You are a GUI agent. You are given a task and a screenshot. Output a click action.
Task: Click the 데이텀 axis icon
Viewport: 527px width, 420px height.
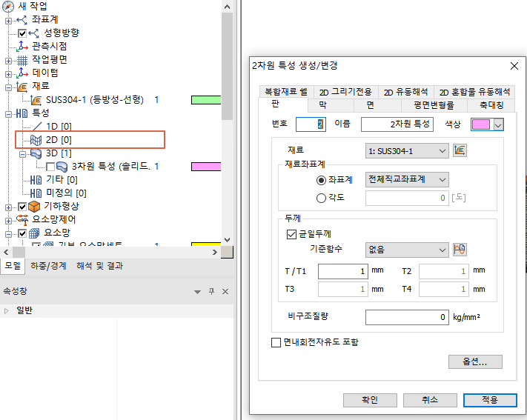(22, 73)
